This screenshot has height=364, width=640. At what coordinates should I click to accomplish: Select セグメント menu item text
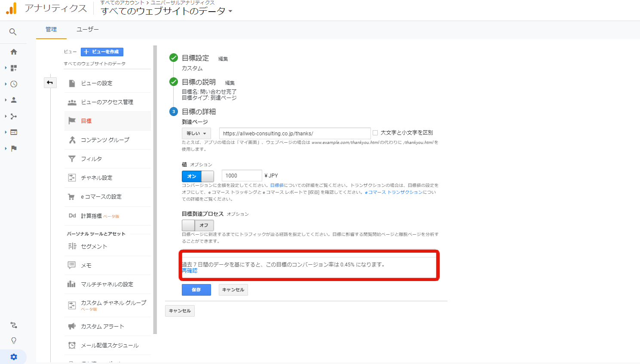tap(94, 247)
